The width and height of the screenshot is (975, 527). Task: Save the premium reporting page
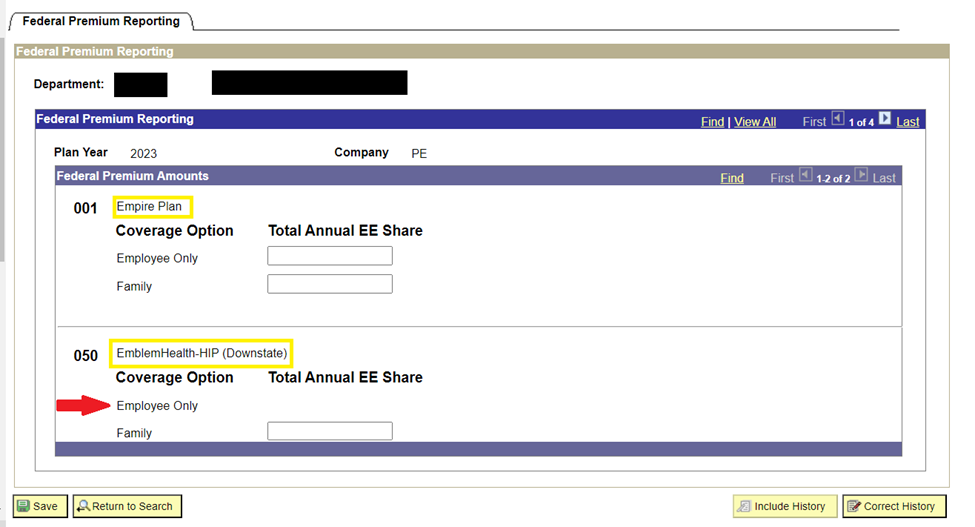pyautogui.click(x=40, y=506)
